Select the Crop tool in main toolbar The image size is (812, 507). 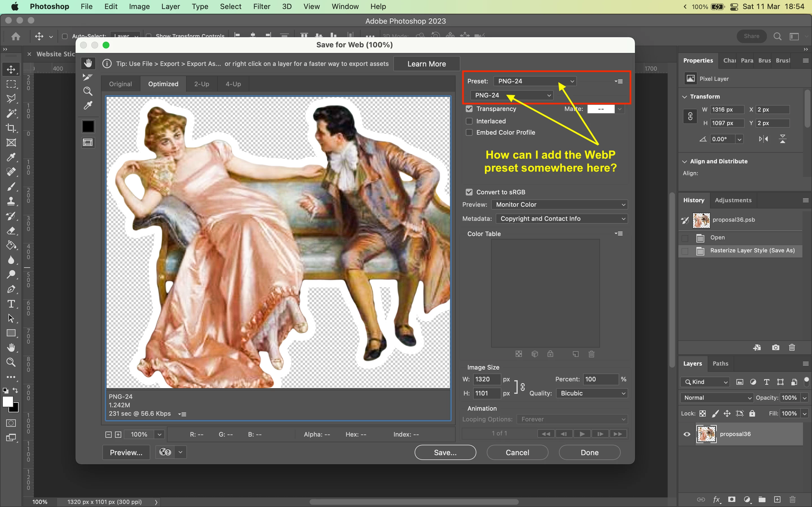click(x=11, y=128)
